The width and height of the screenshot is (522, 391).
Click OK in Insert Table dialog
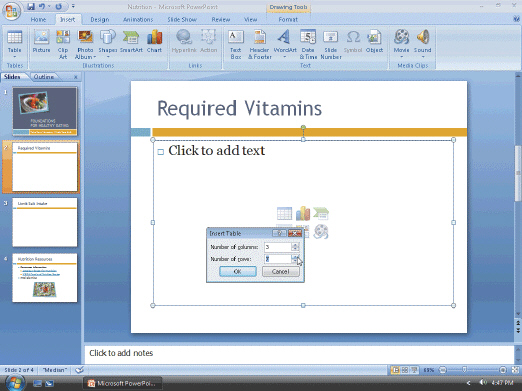[x=238, y=271]
